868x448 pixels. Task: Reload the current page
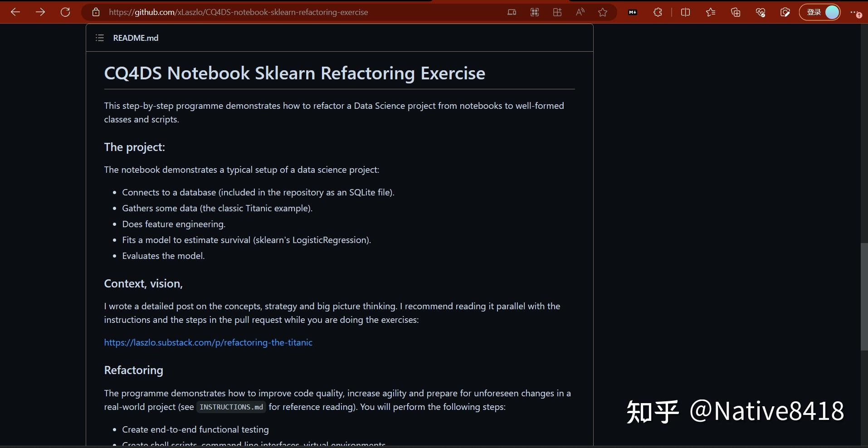[65, 12]
